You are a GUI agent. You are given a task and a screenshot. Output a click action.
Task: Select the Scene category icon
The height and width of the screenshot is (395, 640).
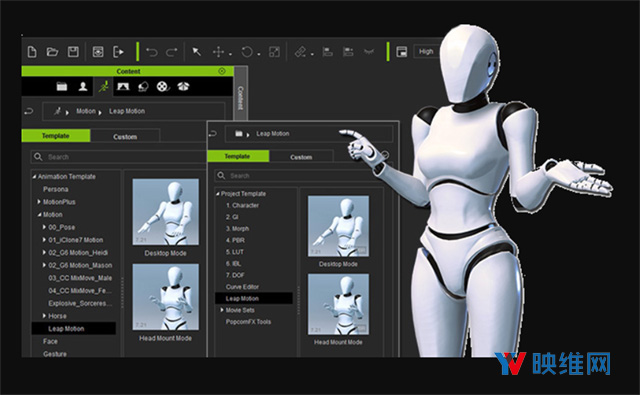click(123, 87)
